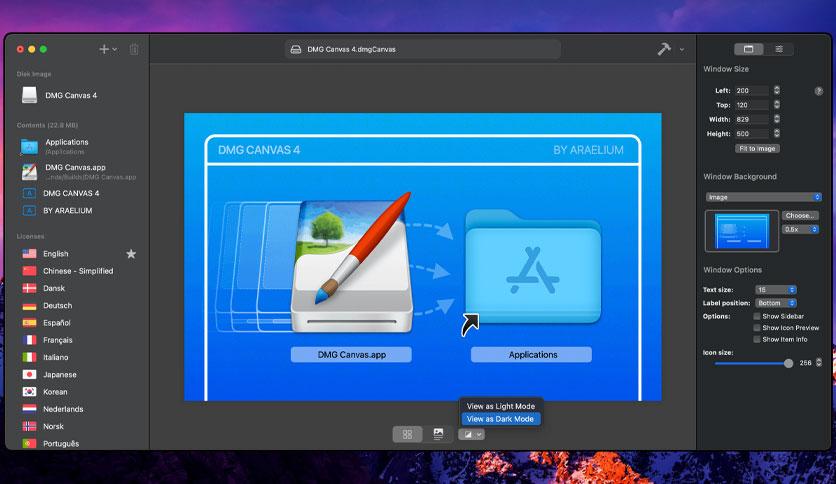The image size is (836, 484).
Task: Click the Choose... button
Action: 800,216
